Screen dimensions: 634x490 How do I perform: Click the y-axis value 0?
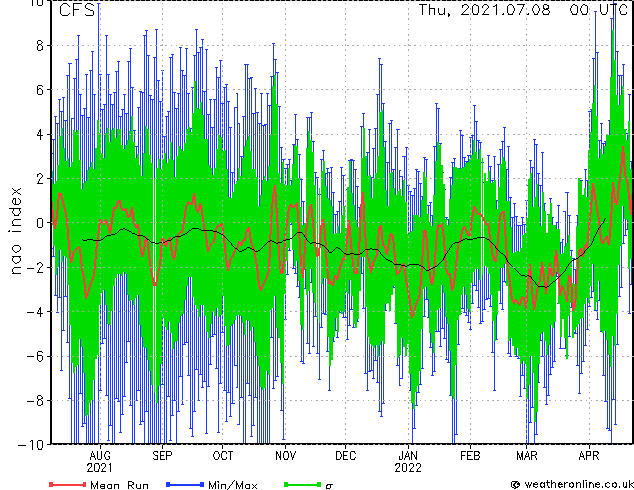point(40,223)
